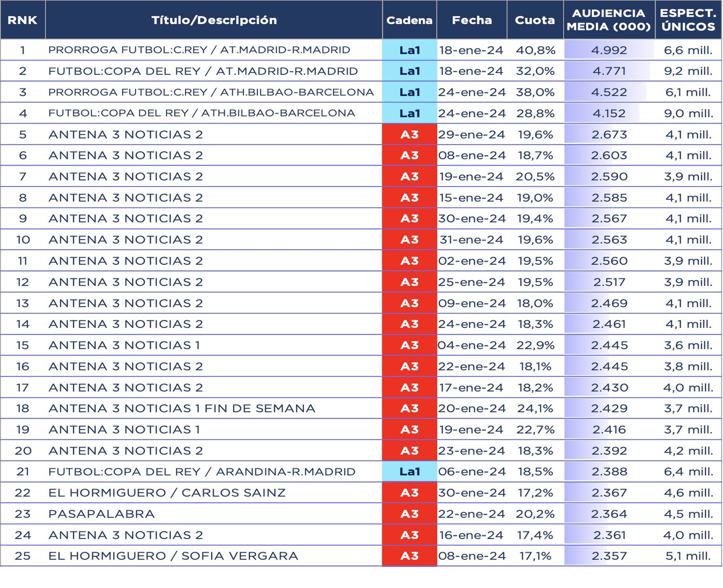The image size is (723, 588).
Task: Select PASAPALABRA title
Action: click(x=101, y=514)
